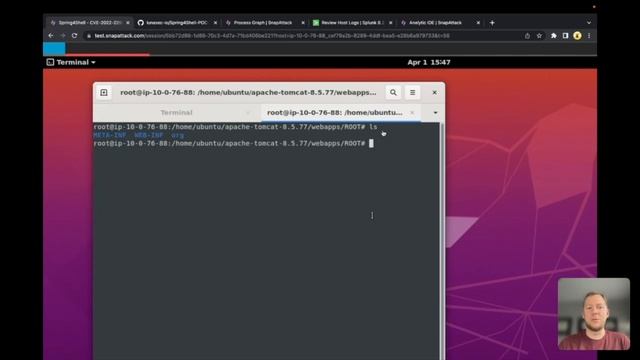
Task: Switch to the Analytic IDE SnapAttack tab
Action: click(x=439, y=23)
